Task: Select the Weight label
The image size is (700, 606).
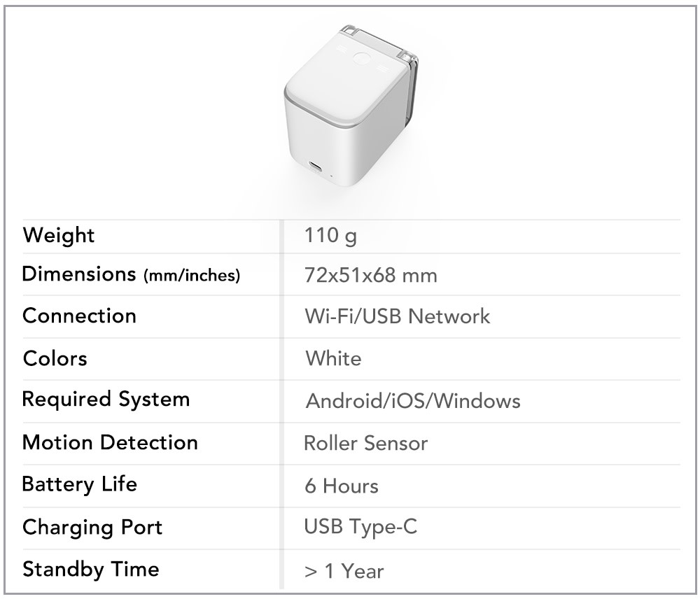Action: 59,235
